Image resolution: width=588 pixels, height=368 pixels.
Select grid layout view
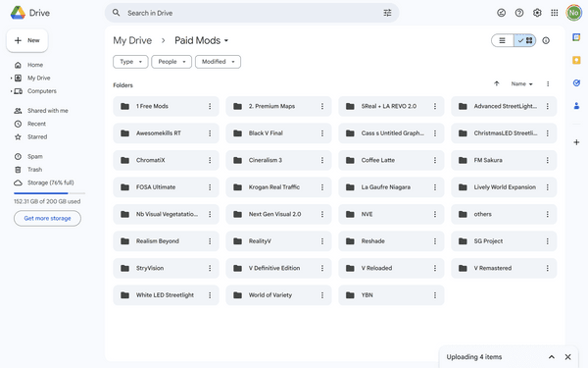tap(524, 40)
